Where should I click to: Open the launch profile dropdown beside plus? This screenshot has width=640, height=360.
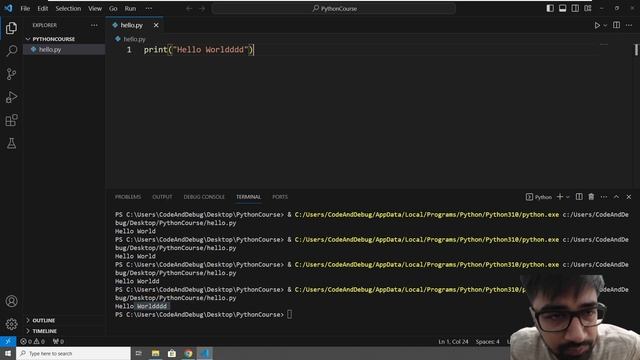pos(567,197)
